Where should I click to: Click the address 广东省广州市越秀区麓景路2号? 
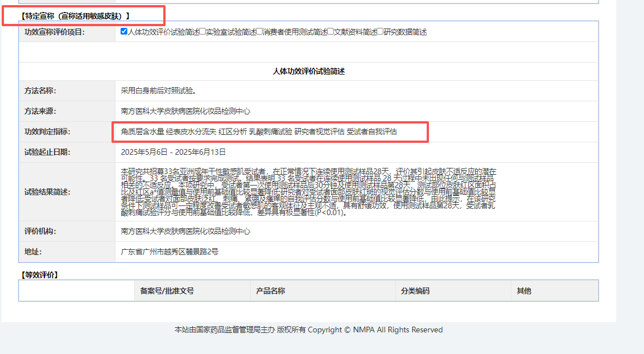(x=170, y=252)
